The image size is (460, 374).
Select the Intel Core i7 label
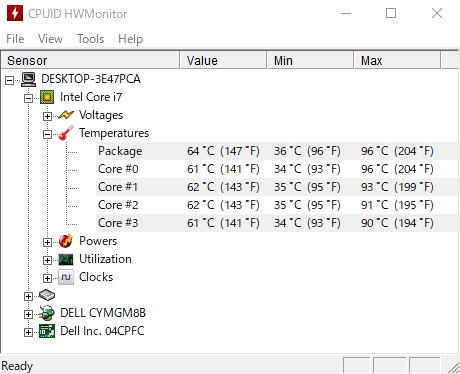point(91,97)
